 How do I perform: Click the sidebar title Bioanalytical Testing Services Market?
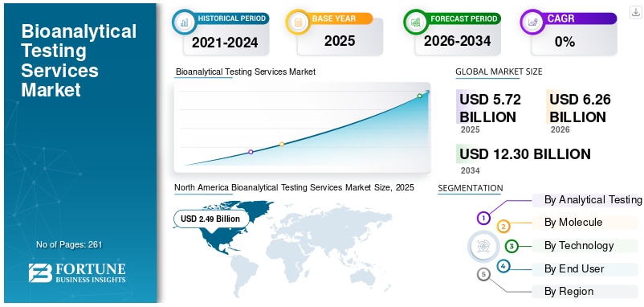[79, 60]
